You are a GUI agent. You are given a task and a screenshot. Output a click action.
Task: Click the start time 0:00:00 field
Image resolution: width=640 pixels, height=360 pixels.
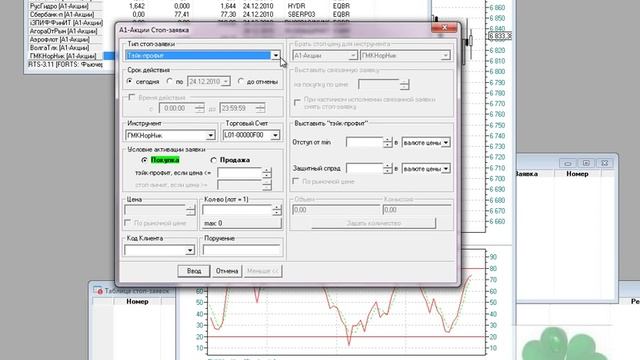177,108
